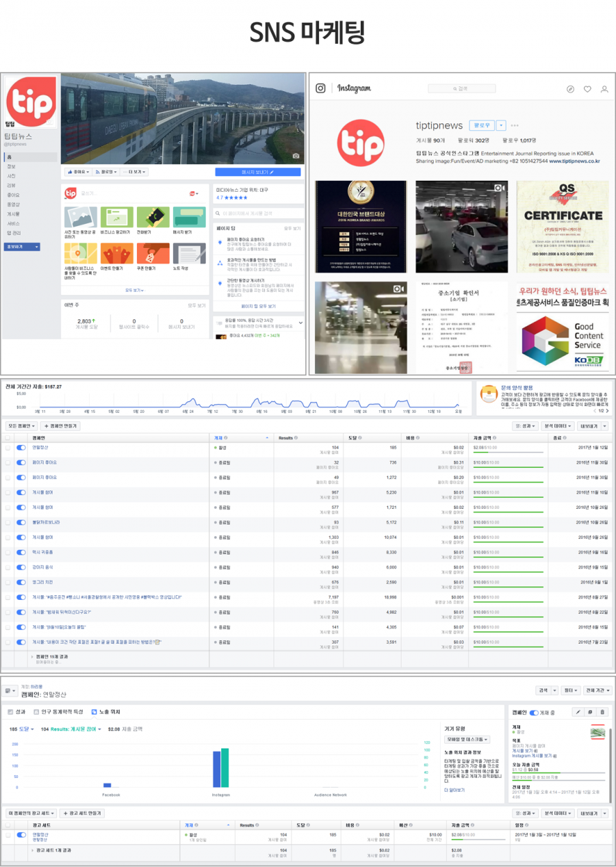Open the '이 캠페인의 광고 세트' dropdown
The image size is (616, 867).
(x=31, y=813)
